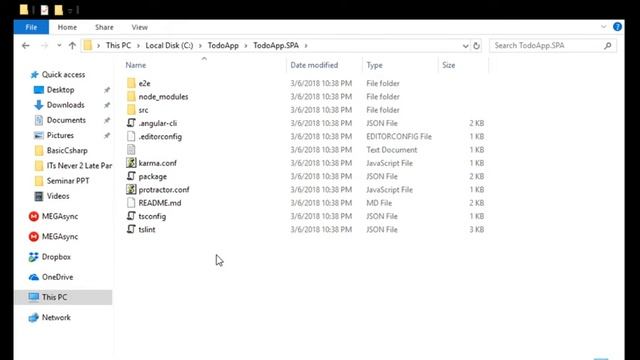Screen dimensions: 640x360
Task: Click the tsconfig JSON file icon
Action: (x=131, y=216)
